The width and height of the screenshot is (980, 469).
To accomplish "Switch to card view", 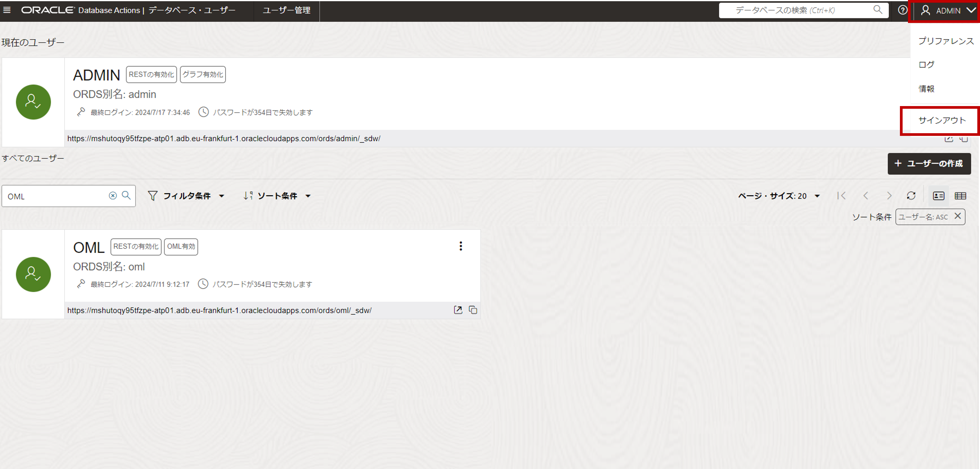I will 938,196.
